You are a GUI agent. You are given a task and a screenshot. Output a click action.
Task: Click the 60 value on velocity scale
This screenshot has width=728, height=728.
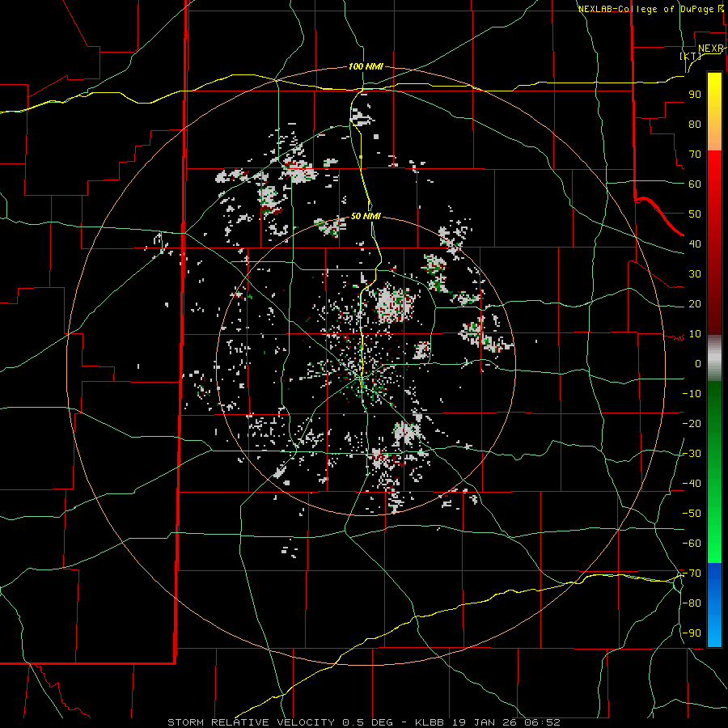(x=695, y=184)
